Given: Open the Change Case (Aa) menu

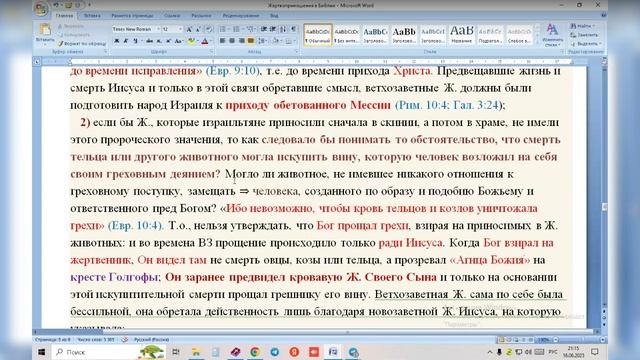Looking at the screenshot, I should (179, 41).
